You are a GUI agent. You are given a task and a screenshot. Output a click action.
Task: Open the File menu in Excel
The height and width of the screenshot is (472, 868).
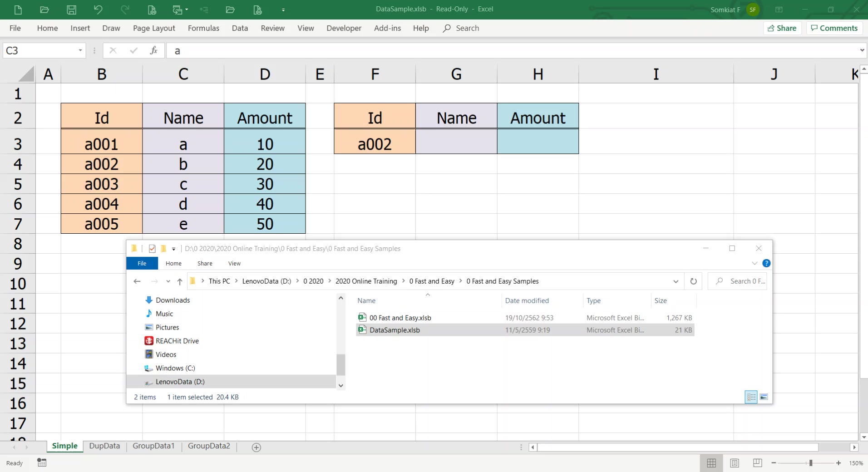point(15,28)
